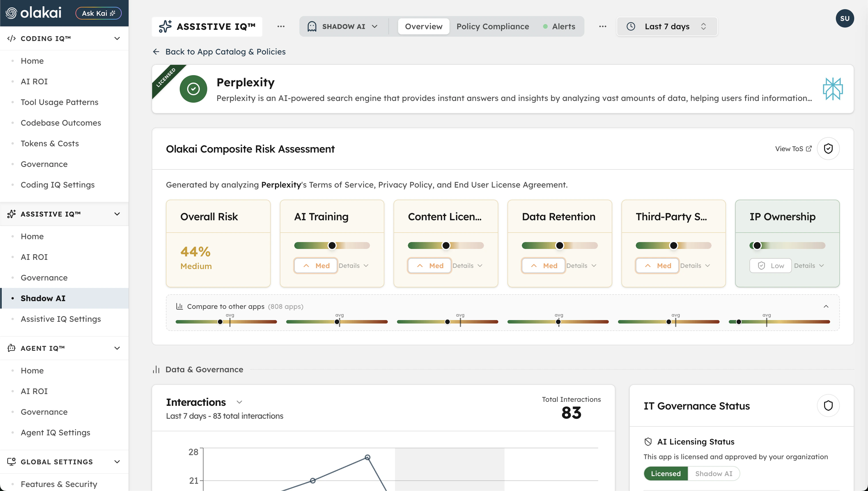Open Assistive IQ Settings
Screen dimensions: 868x491
(61, 319)
